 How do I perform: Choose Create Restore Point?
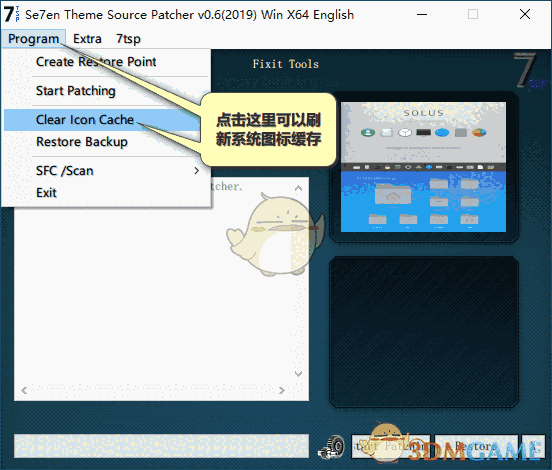(x=106, y=62)
